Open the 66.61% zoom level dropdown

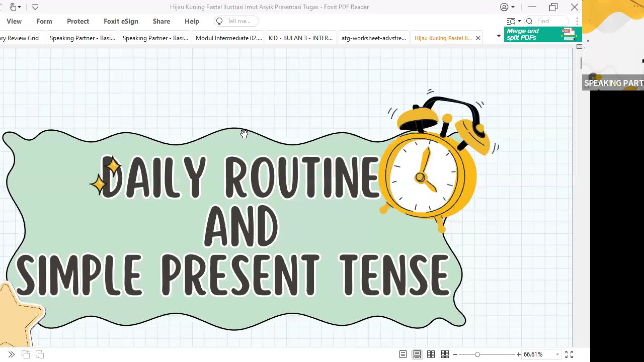point(557,354)
